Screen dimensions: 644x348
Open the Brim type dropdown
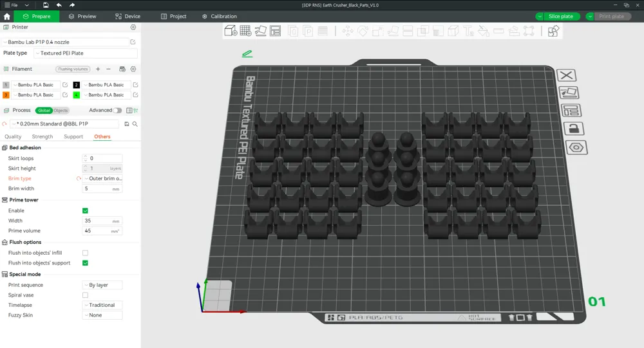102,179
